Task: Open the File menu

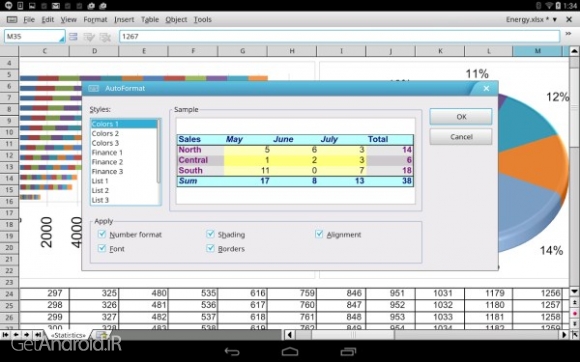Action: [x=29, y=20]
